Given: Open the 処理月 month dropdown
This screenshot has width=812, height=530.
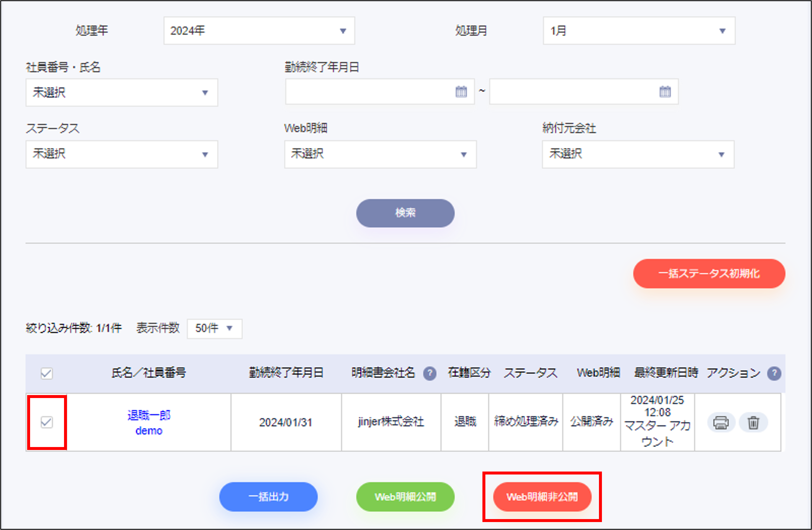Looking at the screenshot, I should pos(639,31).
